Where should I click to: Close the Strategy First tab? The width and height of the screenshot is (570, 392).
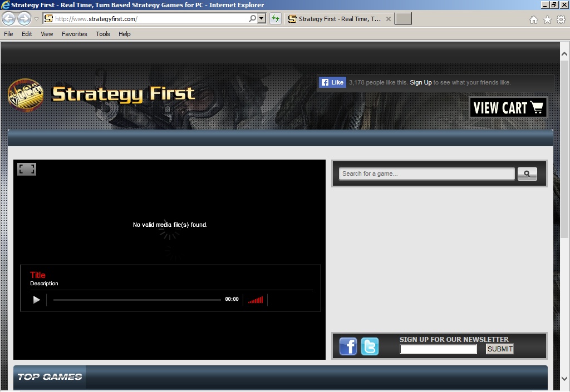click(x=388, y=19)
